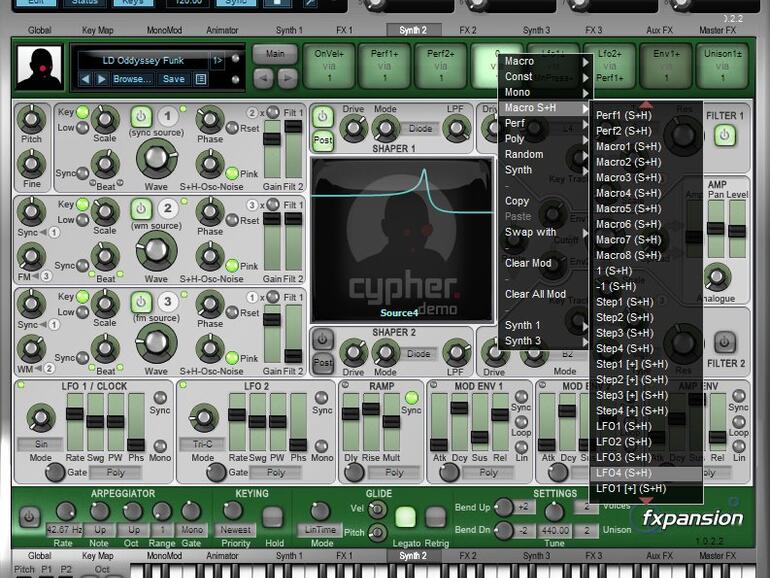The image size is (770, 578).
Task: Click the Arpeggiator Rate knob
Action: [66, 511]
